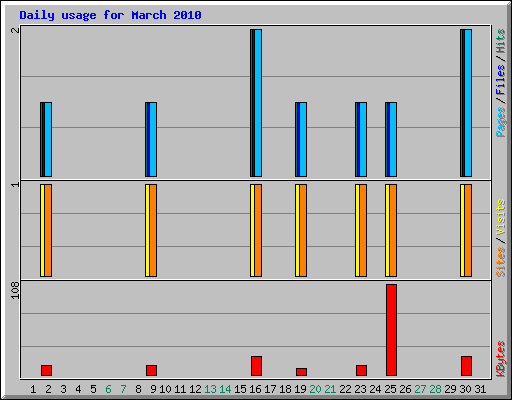Click the day '5' label on the bottom axis
This screenshot has width=512, height=400.
[x=93, y=389]
